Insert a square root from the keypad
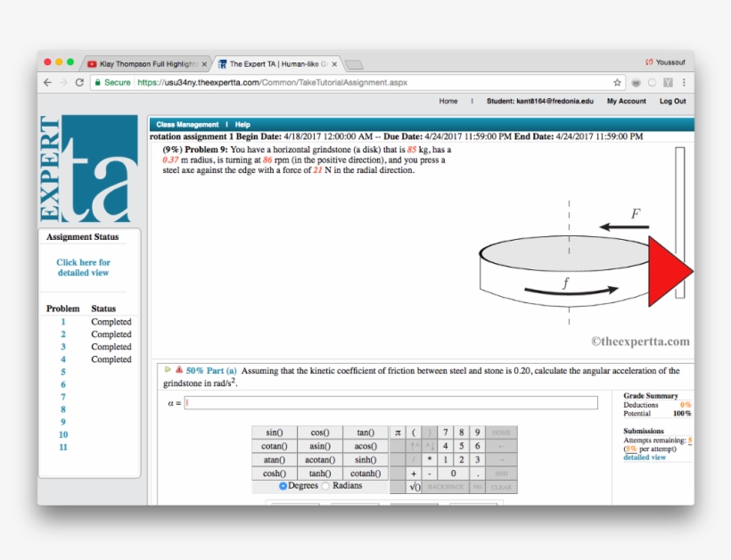The image size is (731, 560). point(414,487)
